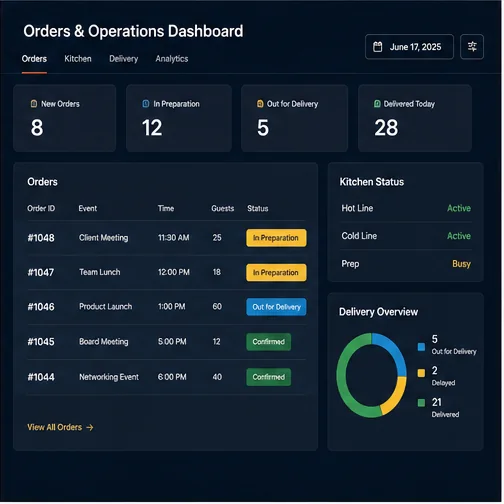Click the 11:30 AM time cell
This screenshot has height=504, width=504.
tap(174, 238)
